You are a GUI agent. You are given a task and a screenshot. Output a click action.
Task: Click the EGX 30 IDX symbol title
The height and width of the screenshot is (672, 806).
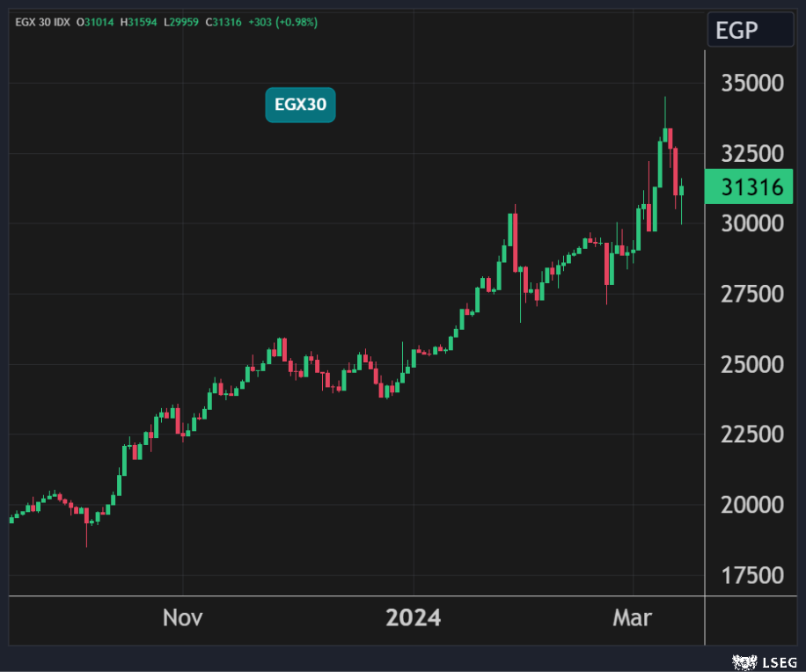click(43, 22)
